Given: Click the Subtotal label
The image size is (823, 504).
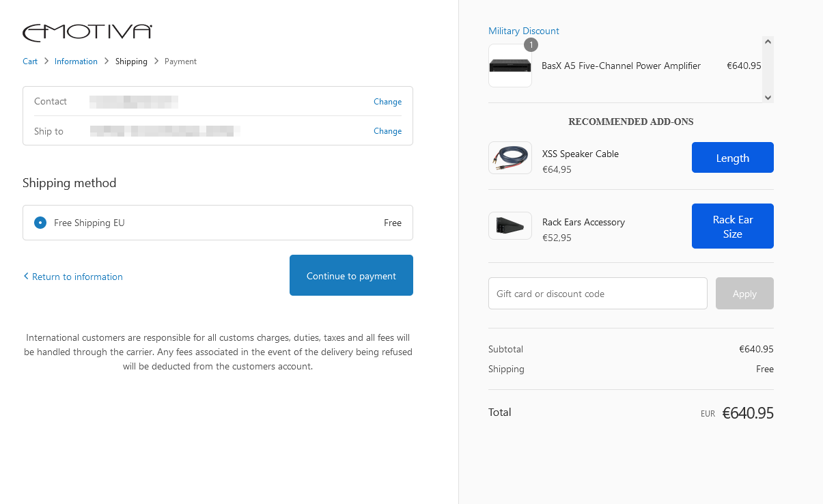Looking at the screenshot, I should pos(505,349).
